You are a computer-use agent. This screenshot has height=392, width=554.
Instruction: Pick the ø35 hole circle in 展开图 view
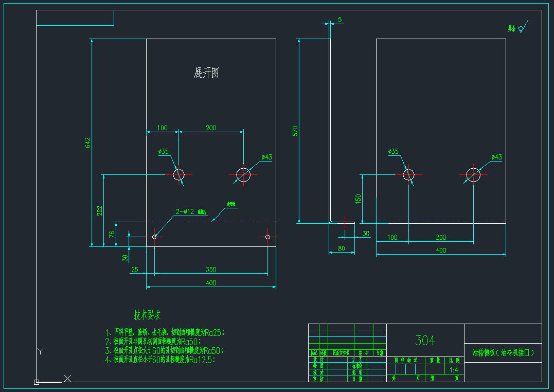pos(179,174)
